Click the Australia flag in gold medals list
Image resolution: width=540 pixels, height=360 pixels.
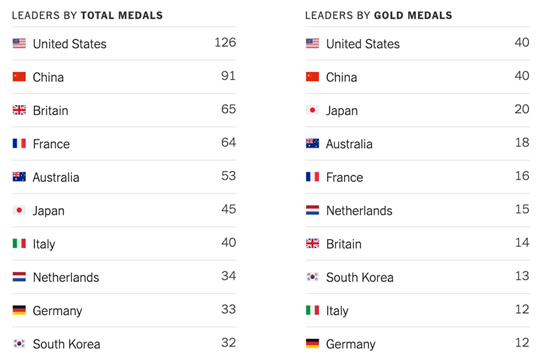pos(312,143)
